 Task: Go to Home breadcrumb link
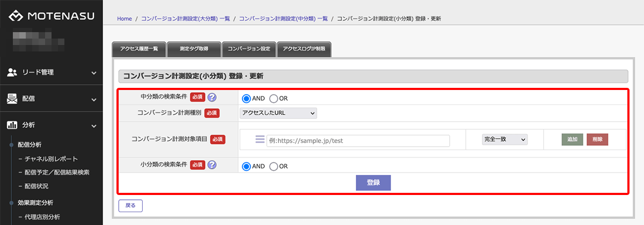coord(124,19)
